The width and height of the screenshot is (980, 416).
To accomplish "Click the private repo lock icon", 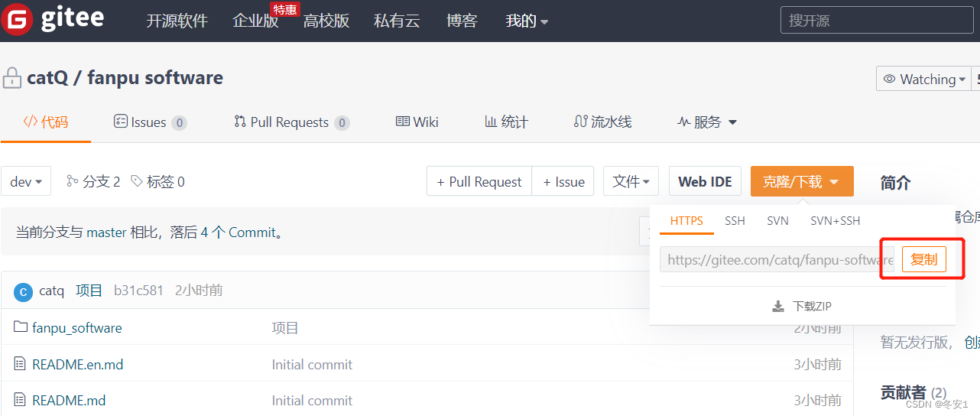I will pos(11,78).
